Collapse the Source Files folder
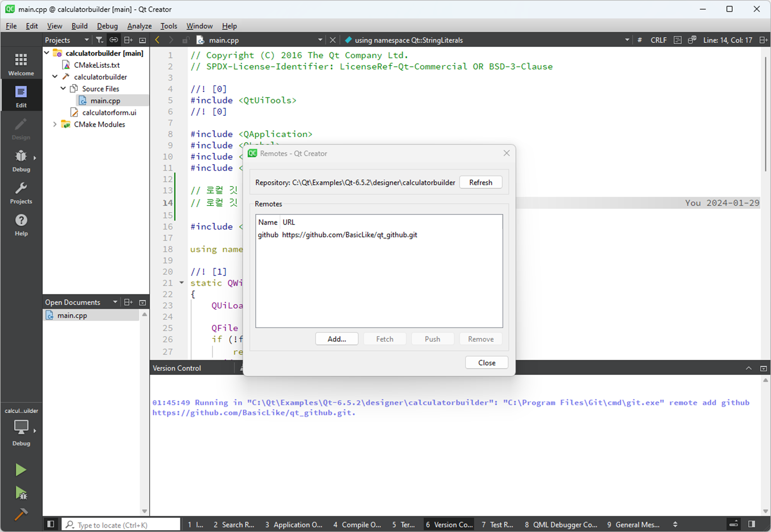The height and width of the screenshot is (532, 771). 63,88
